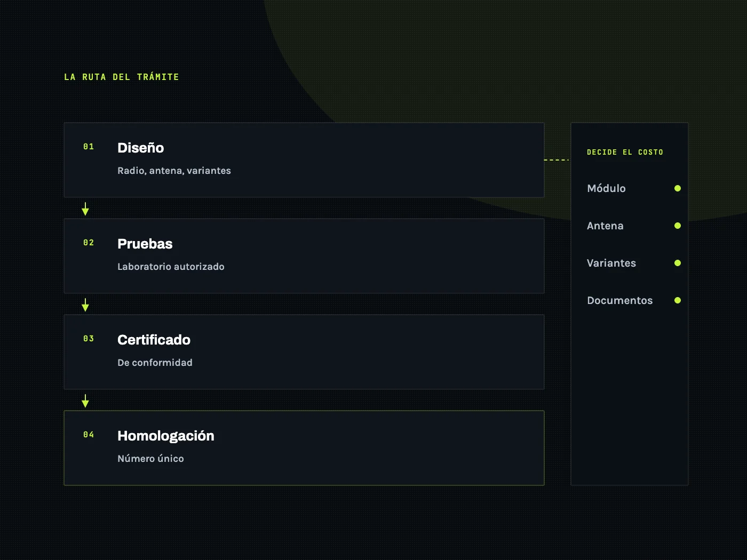Click step number '04'
This screenshot has width=747, height=560.
coord(89,435)
